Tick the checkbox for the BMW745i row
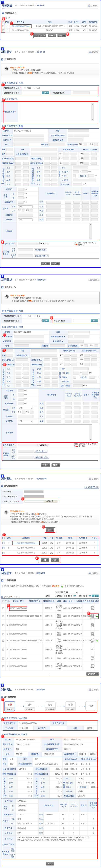The width and height of the screenshot is (101, 868). [x=3, y=30]
